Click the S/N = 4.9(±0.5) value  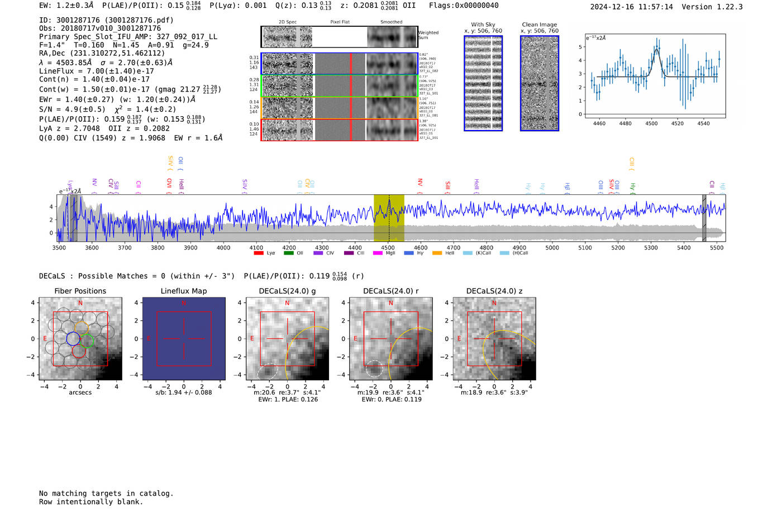(x=72, y=109)
